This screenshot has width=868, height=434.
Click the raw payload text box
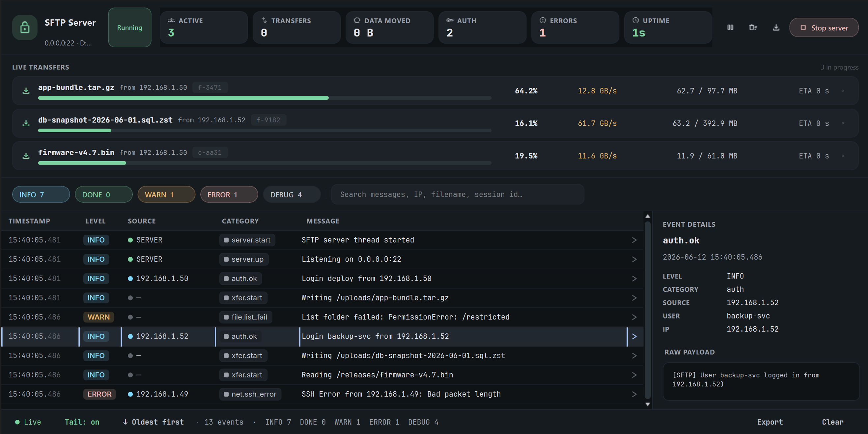point(761,381)
